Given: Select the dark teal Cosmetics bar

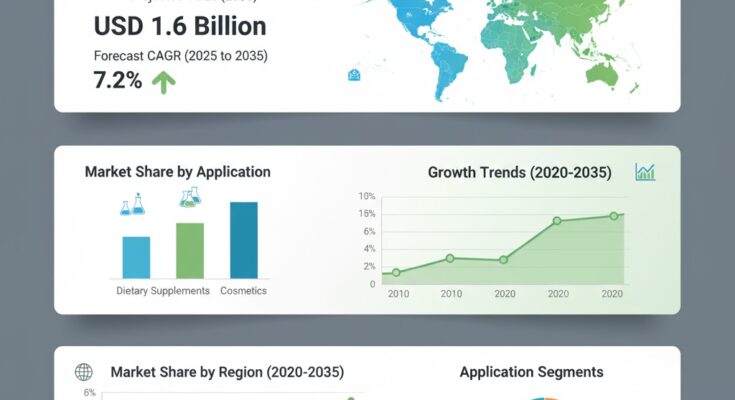Looking at the screenshot, I should click(x=243, y=240).
